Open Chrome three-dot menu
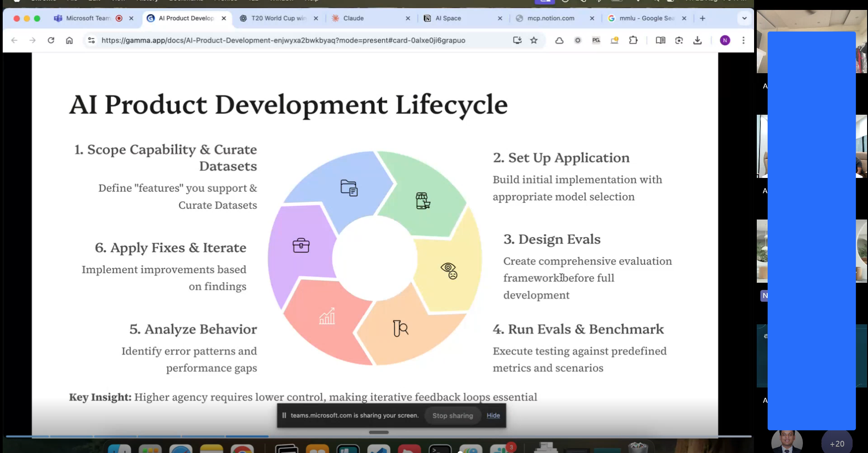The height and width of the screenshot is (453, 868). [x=743, y=40]
